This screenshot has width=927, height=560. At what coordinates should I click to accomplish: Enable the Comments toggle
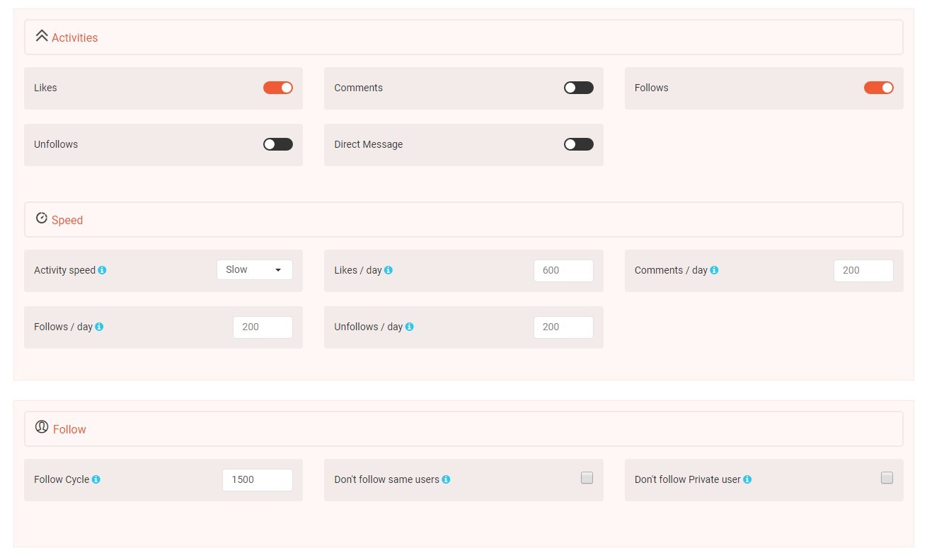(x=579, y=88)
